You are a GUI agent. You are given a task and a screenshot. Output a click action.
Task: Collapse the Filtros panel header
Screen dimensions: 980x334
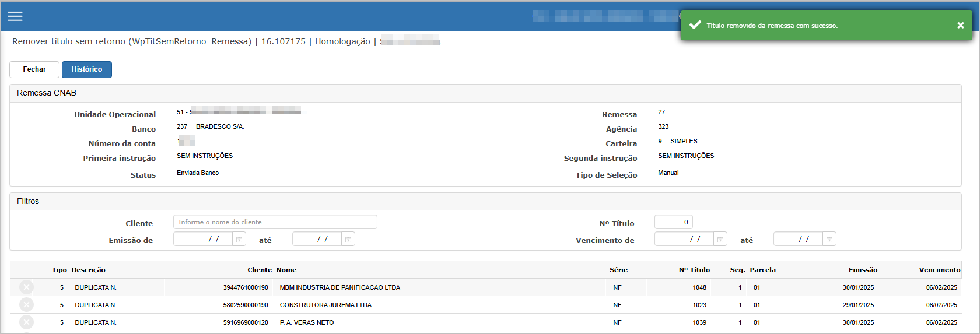(28, 201)
